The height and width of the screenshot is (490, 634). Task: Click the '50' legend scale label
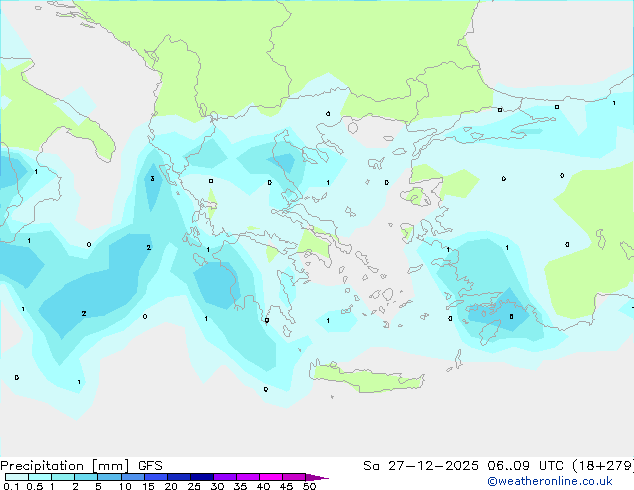[x=309, y=486]
